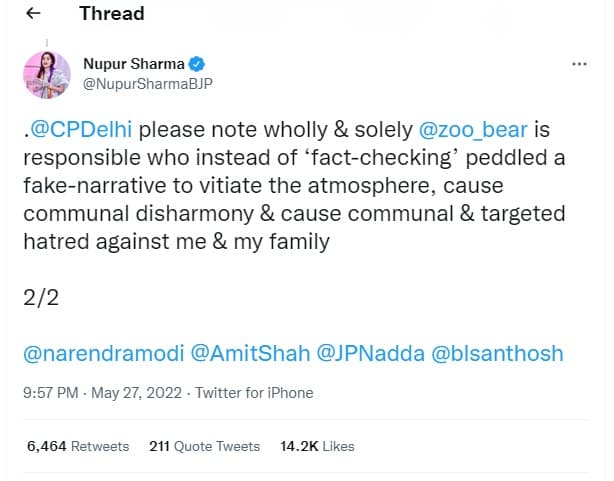This screenshot has height=481, width=614.
Task: Open Nupur Sharma's profile picture
Action: tap(47, 74)
